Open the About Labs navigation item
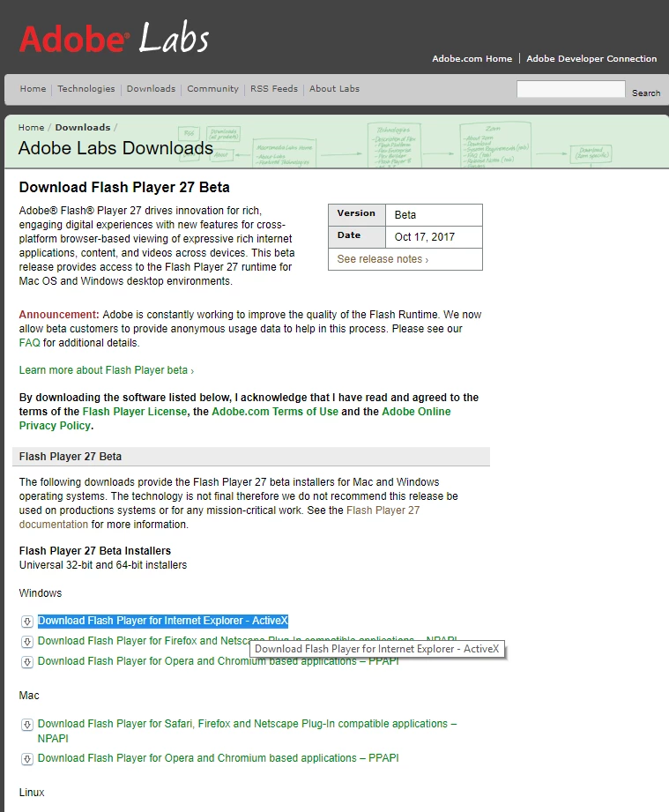Viewport: 669px width, 812px height. [335, 88]
